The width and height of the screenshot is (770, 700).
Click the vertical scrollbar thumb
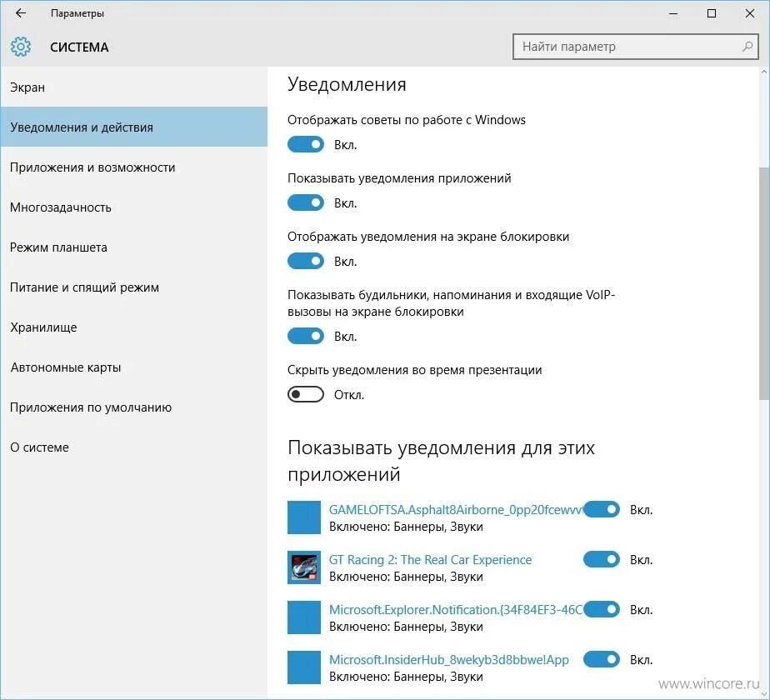coord(764,283)
